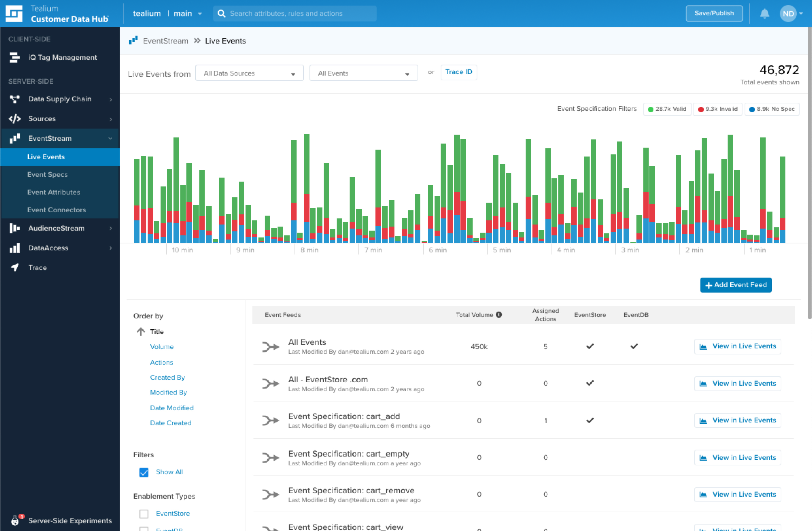Viewport: 812px width, 531px height.
Task: Open the All Data Sources dropdown
Action: 249,73
